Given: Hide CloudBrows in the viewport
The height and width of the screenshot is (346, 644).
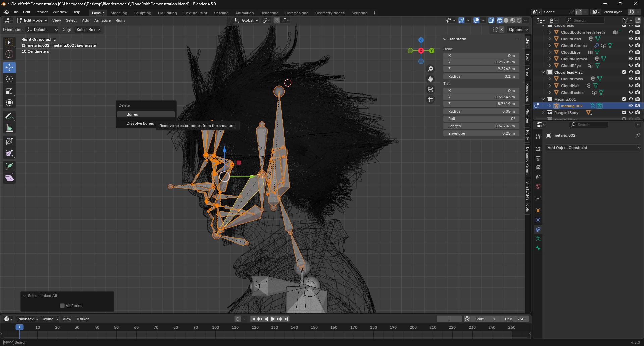Looking at the screenshot, I should pos(631,79).
